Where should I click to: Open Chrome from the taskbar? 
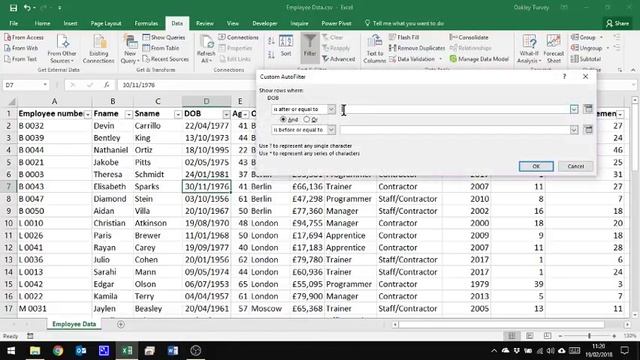point(58,351)
